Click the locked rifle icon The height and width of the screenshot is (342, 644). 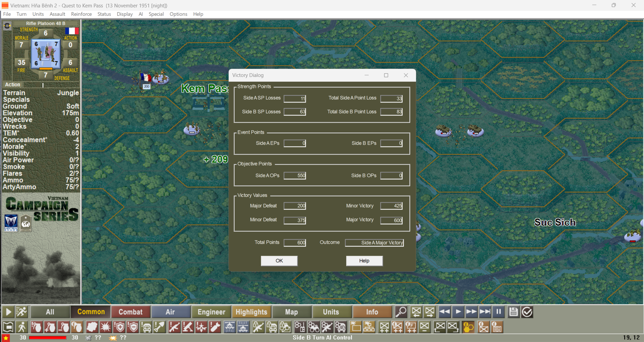click(x=258, y=327)
